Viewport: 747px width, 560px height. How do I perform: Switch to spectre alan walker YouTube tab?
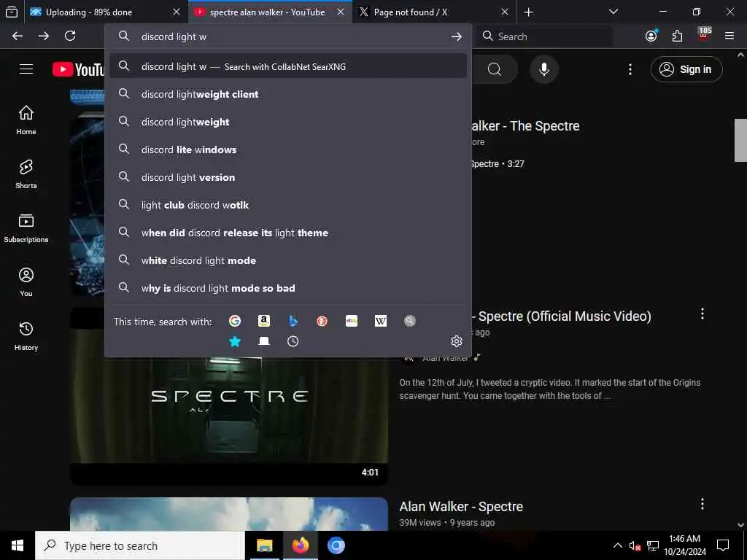[270, 12]
